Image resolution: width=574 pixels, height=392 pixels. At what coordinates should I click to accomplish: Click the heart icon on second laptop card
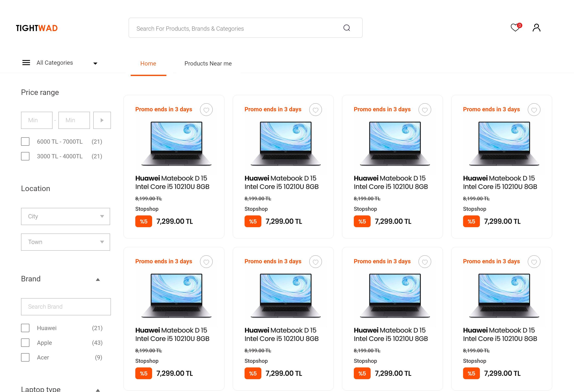click(x=316, y=110)
